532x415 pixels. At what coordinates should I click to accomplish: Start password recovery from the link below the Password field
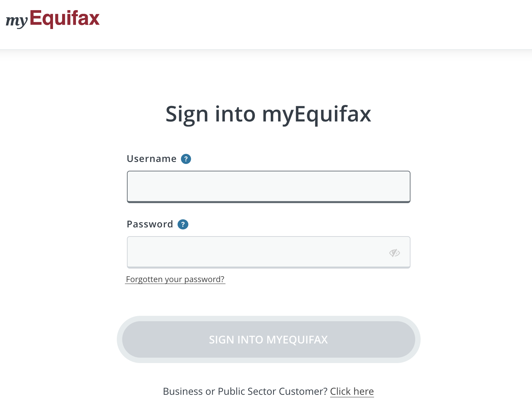tap(175, 279)
